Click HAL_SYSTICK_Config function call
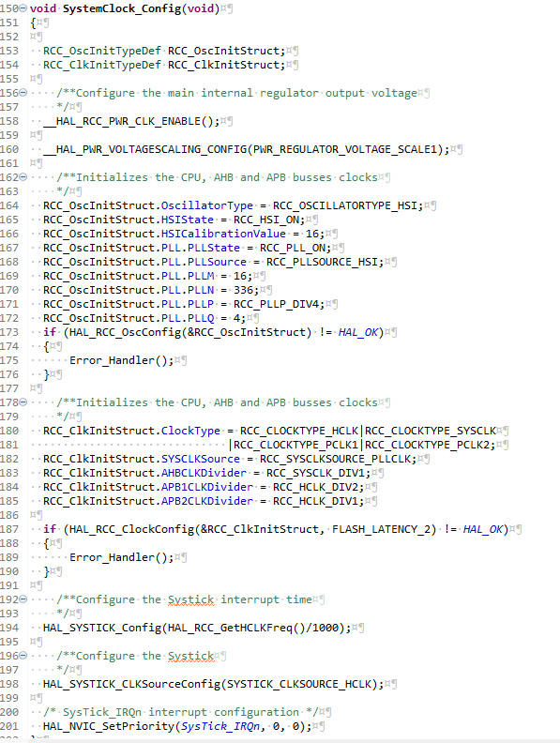This screenshot has height=743, width=560. 102,628
